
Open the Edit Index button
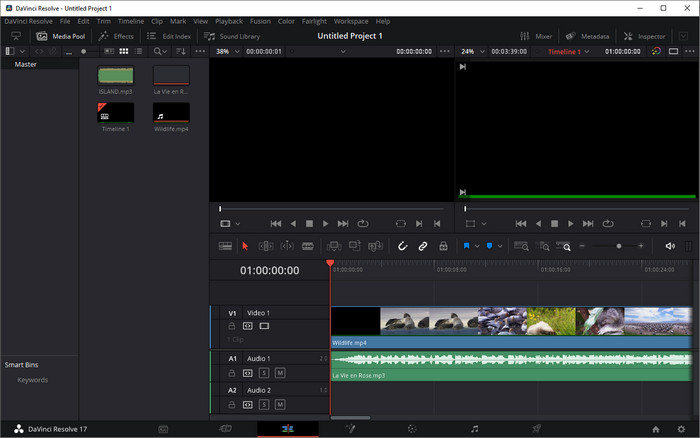pyautogui.click(x=169, y=36)
